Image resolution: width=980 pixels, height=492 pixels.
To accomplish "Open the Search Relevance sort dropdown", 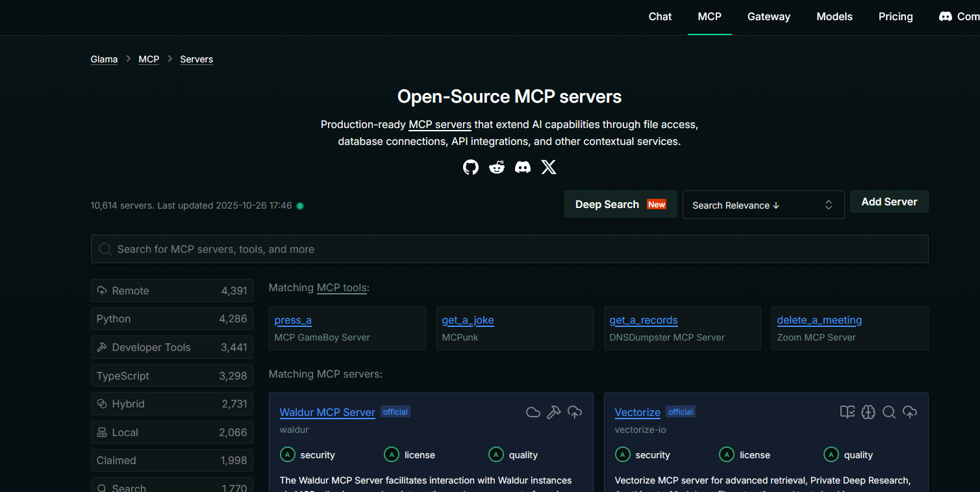I will pos(763,205).
